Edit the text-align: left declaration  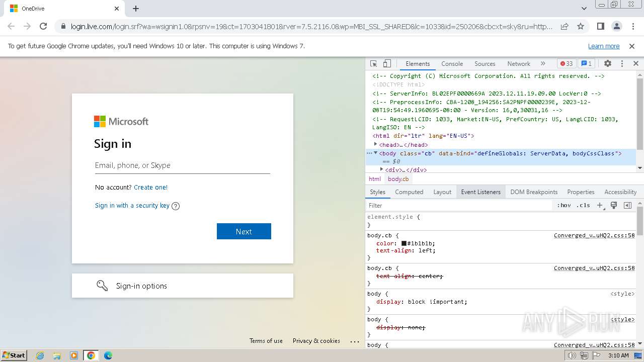tap(406, 250)
